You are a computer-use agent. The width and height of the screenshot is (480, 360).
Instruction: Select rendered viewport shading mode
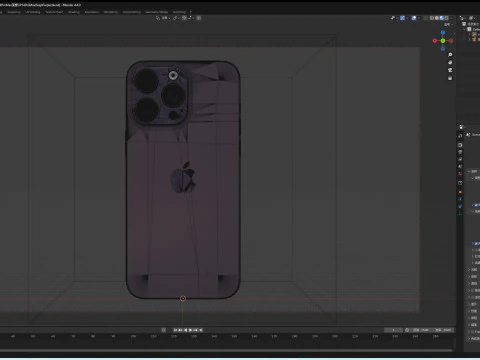click(446, 18)
